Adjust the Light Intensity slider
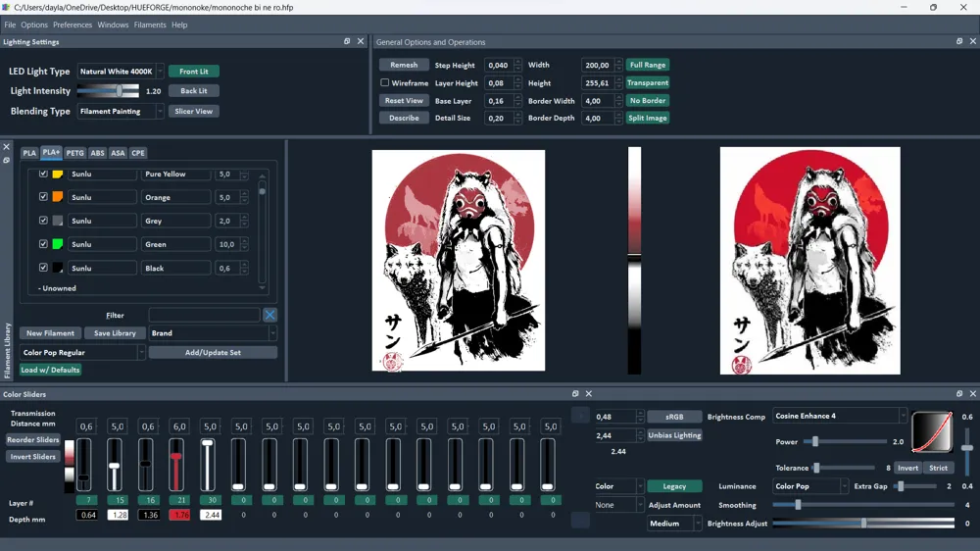 (108, 90)
